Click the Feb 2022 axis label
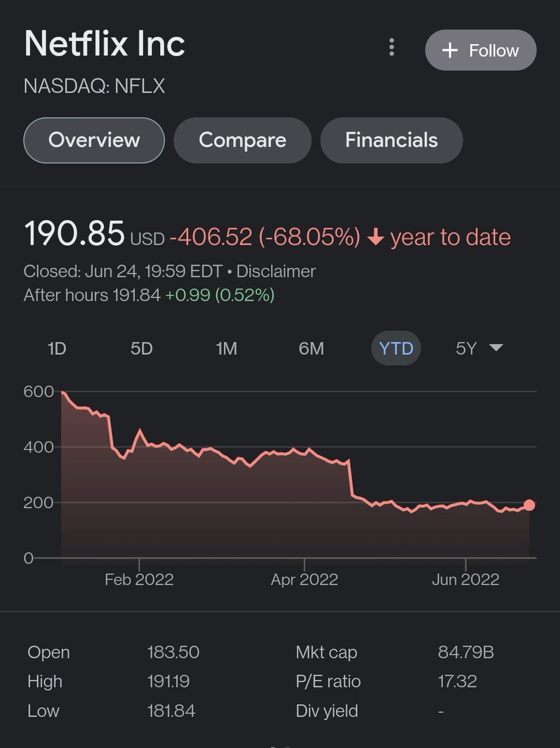The height and width of the screenshot is (748, 560). coord(139,580)
